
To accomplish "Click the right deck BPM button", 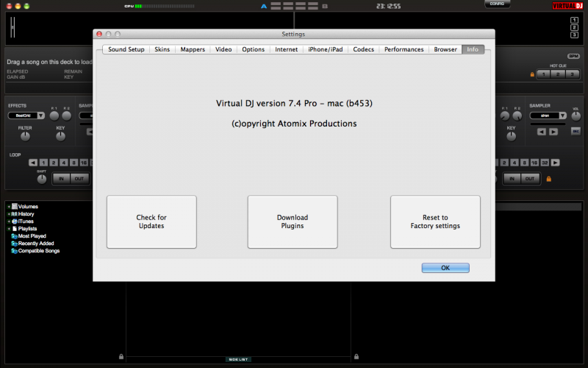I will pos(573,57).
